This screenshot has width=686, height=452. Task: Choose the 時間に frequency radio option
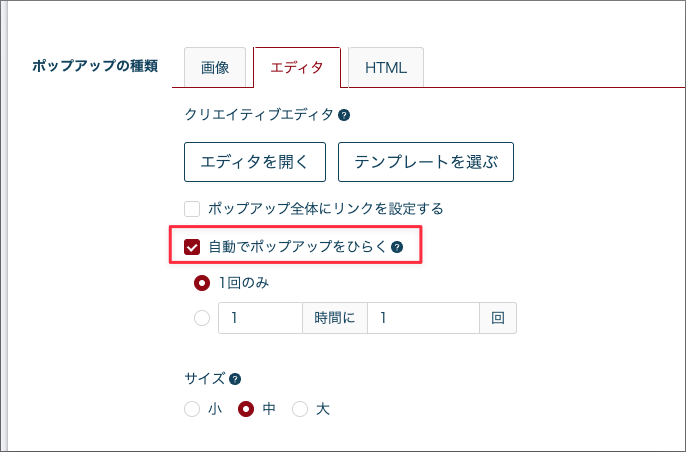(202, 318)
